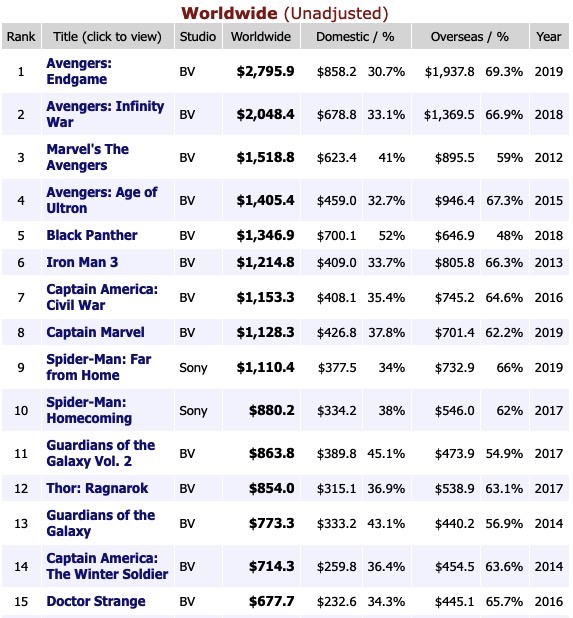Open Spider-Man: Homecoming movie page
The width and height of the screenshot is (573, 618).
[89, 410]
